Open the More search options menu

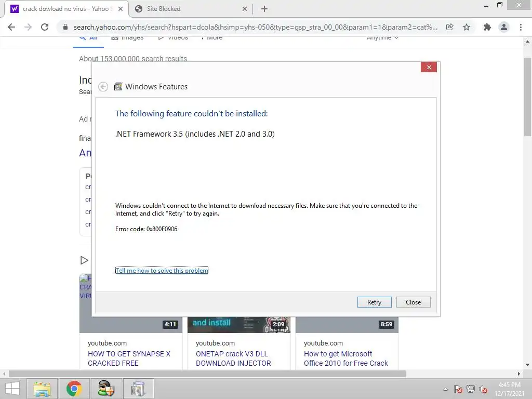tap(212, 38)
